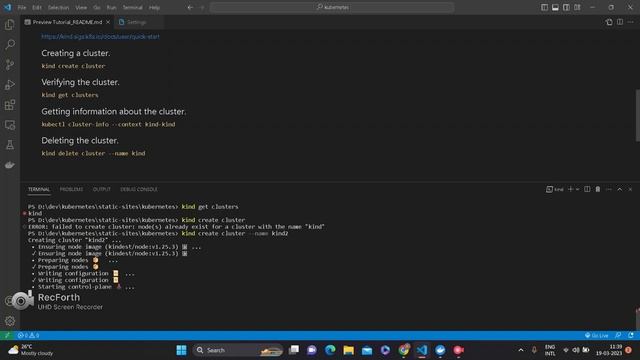Open the Search view in the activity bar
This screenshot has height=360, width=640.
10,44
